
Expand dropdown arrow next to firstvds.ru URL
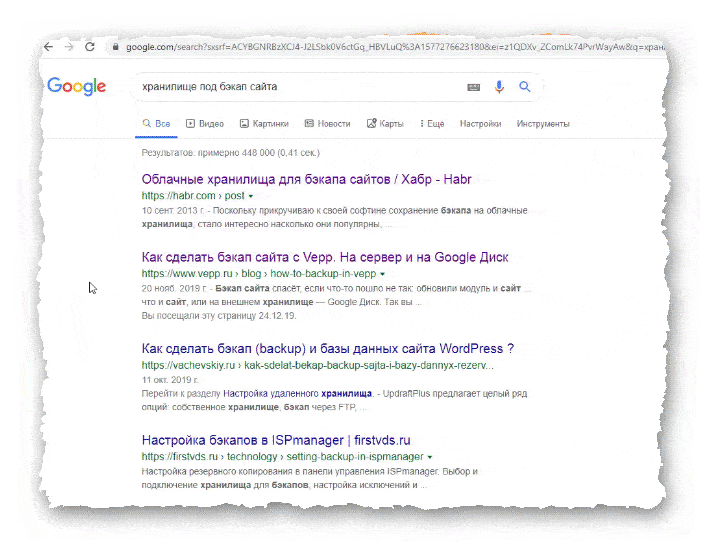tap(430, 457)
